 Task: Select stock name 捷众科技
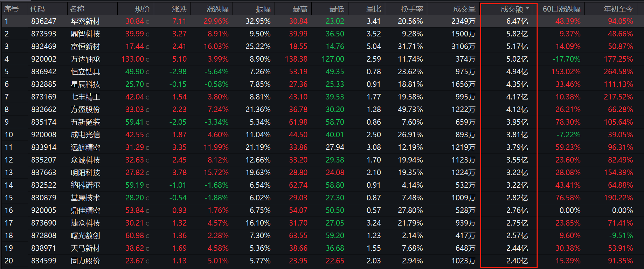point(85,223)
